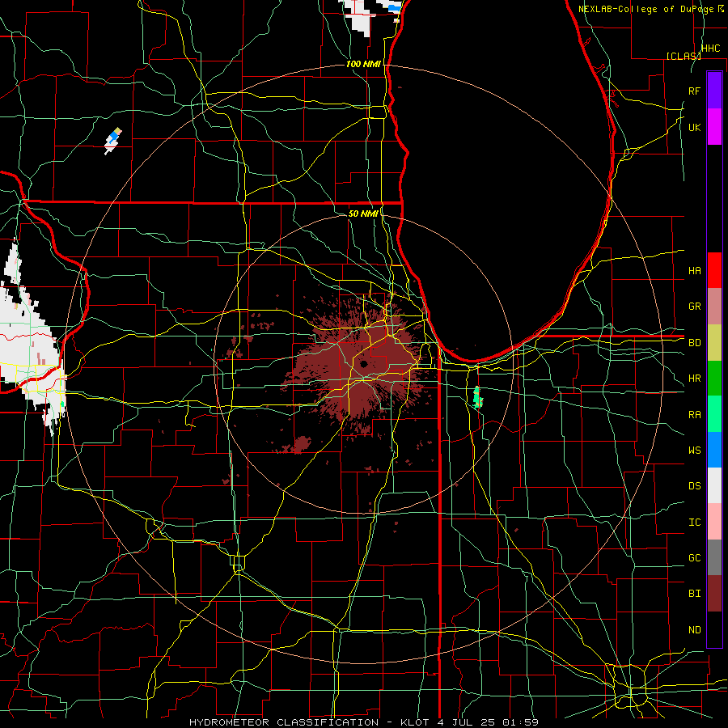Click the KLOT radar site identifier

tap(415, 722)
